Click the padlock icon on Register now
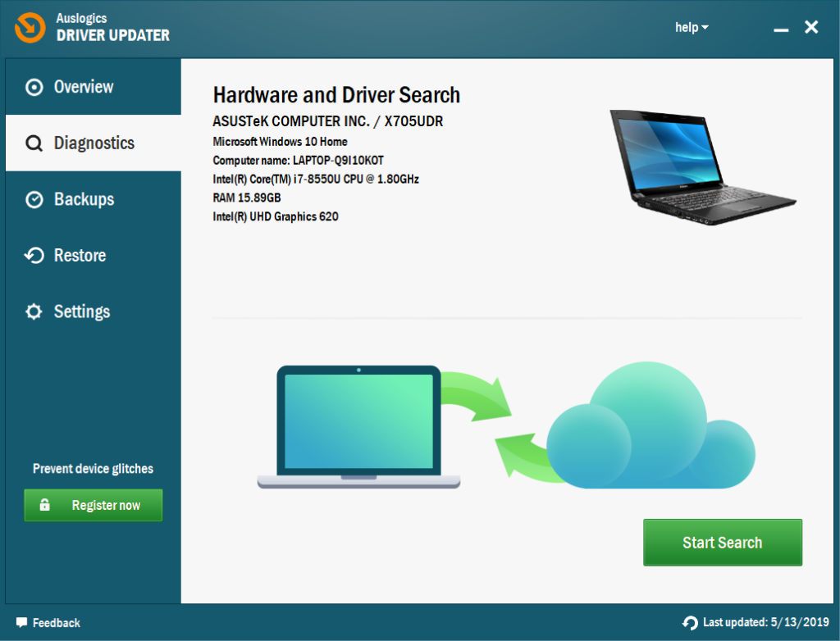840x641 pixels. pos(44,506)
